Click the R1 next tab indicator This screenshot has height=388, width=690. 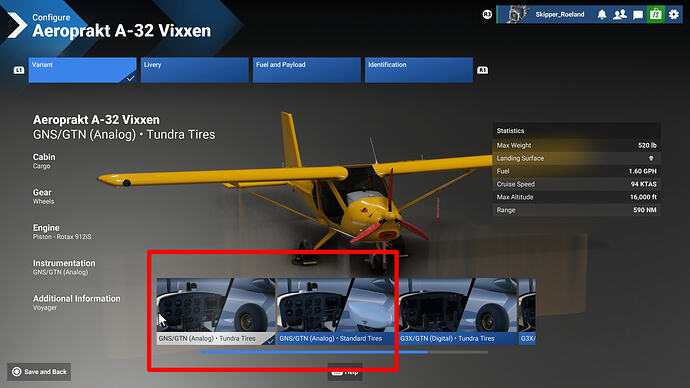point(482,70)
